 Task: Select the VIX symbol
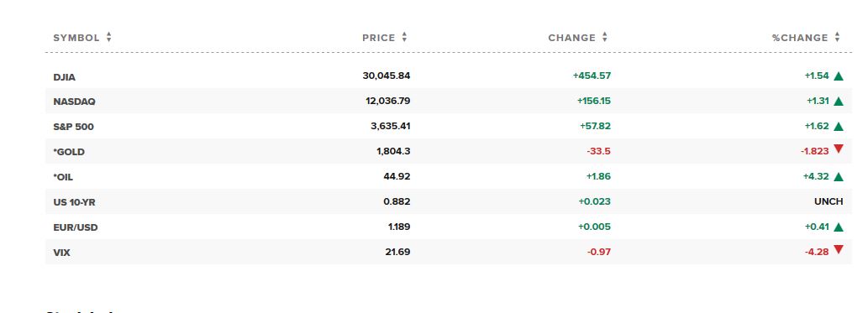click(x=62, y=253)
